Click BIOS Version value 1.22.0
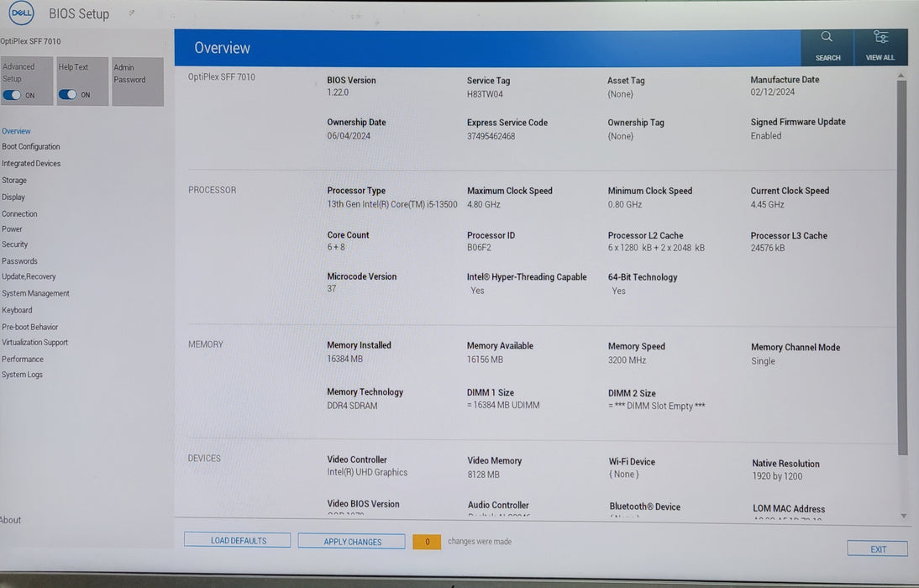The width and height of the screenshot is (919, 588). tap(338, 92)
